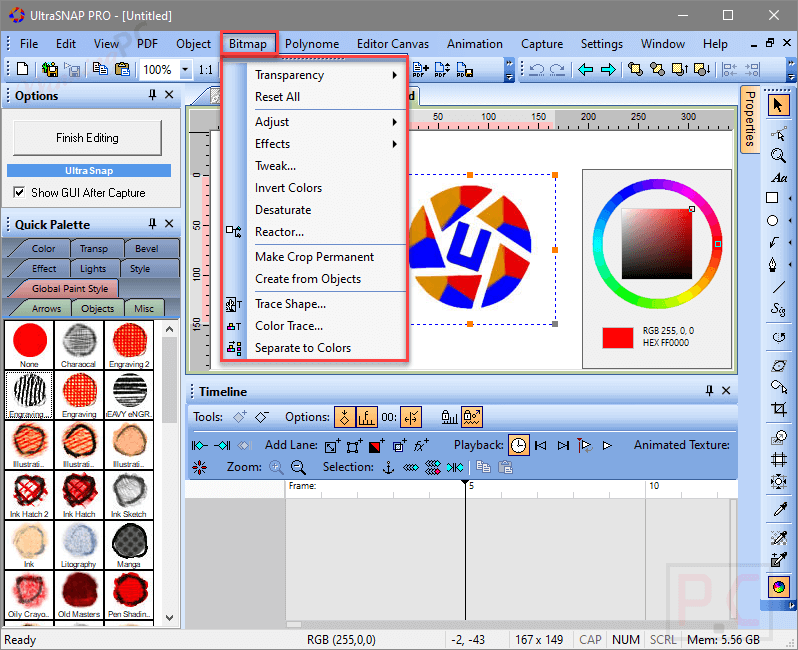Select the eyedropper tool
Screen dimensions: 798x650
[x=779, y=508]
